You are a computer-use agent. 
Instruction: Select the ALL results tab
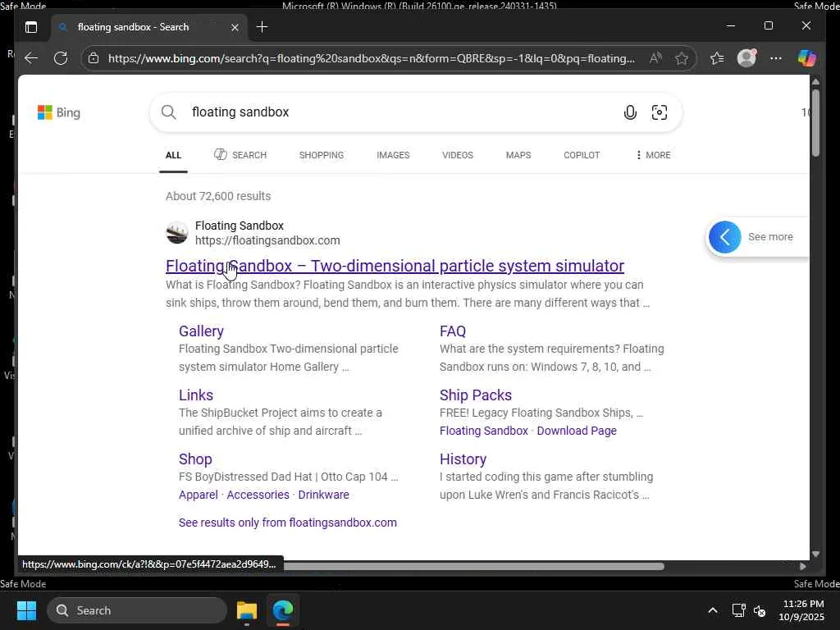pyautogui.click(x=173, y=155)
